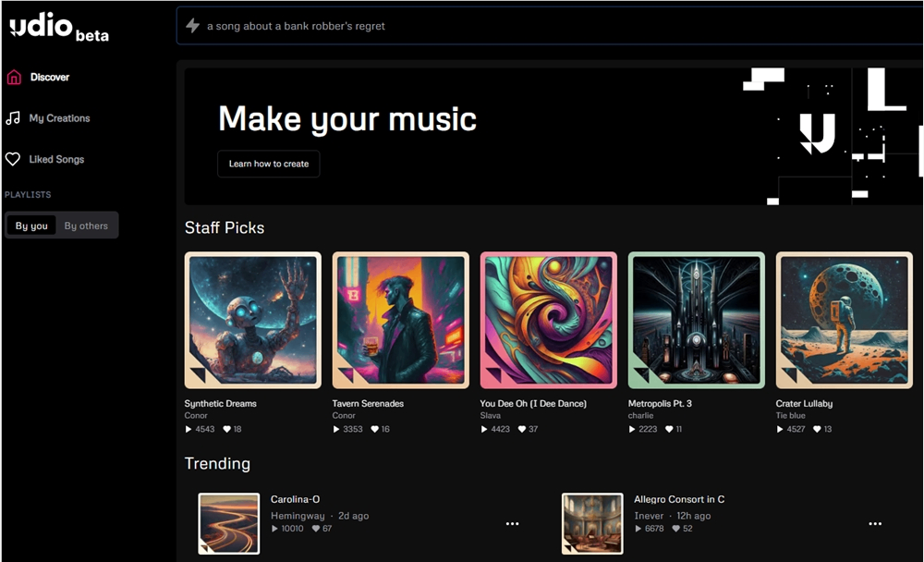Open more options for Allegro Consort in C

coord(874,524)
